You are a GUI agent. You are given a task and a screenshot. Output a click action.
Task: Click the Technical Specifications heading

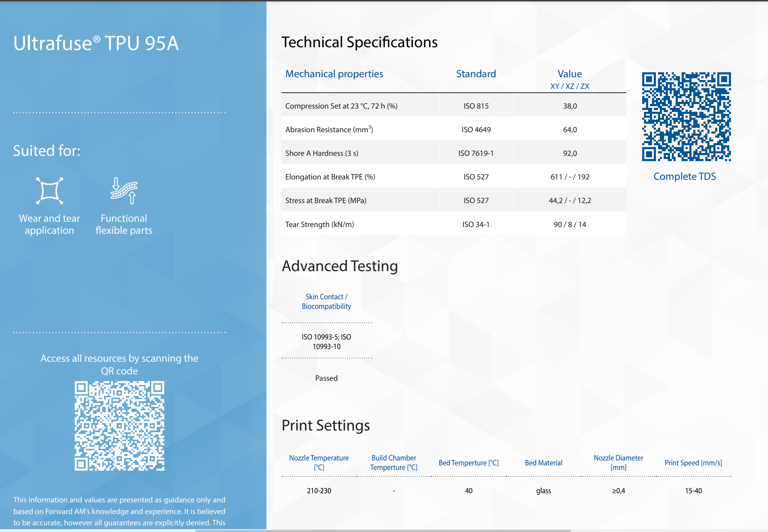[359, 42]
